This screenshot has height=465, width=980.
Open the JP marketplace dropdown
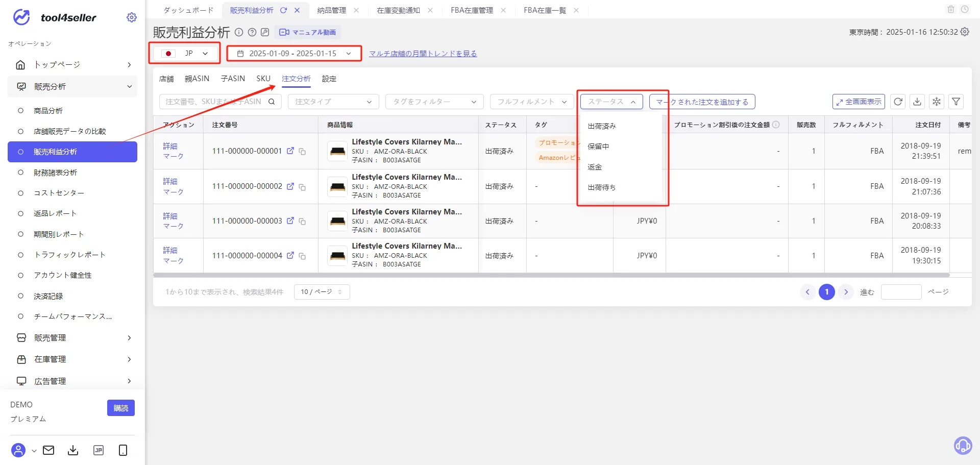185,53
